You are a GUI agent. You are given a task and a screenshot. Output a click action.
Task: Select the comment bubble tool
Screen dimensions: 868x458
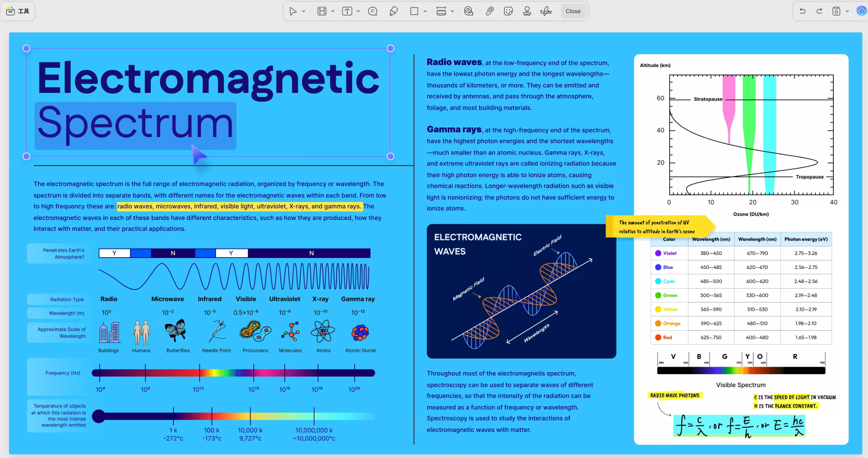pos(373,11)
